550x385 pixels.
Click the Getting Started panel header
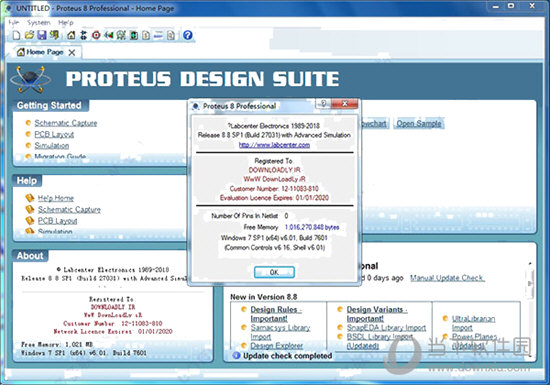[50, 106]
